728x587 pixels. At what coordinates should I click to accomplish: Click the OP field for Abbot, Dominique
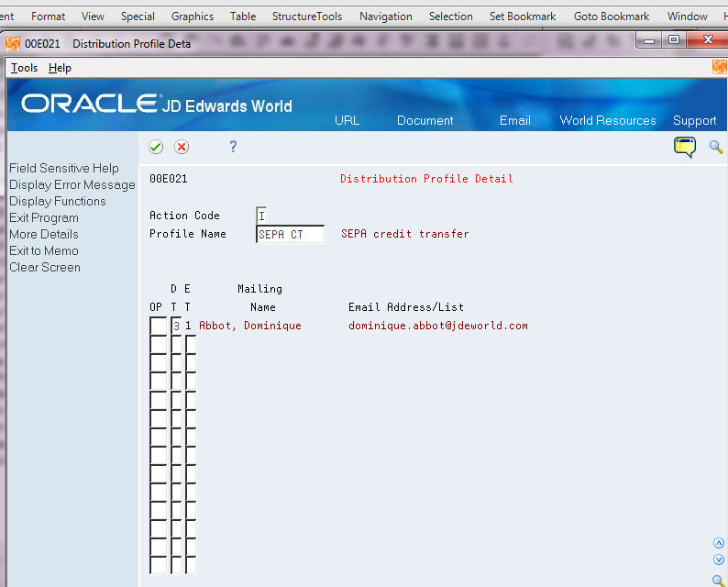pos(159,326)
